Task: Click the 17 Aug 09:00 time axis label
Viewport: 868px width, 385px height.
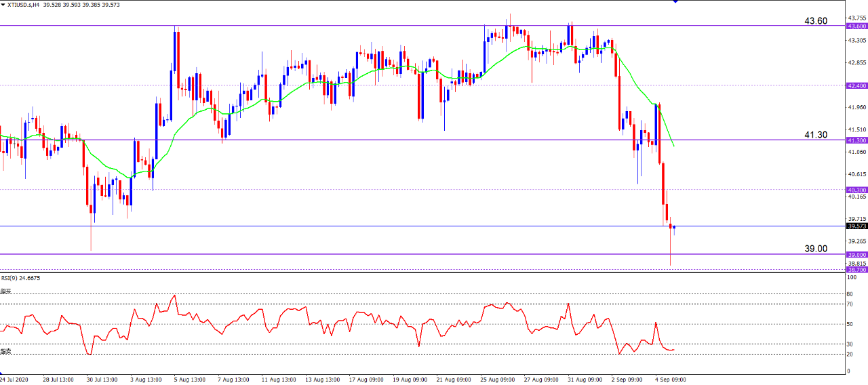Action: (x=366, y=380)
